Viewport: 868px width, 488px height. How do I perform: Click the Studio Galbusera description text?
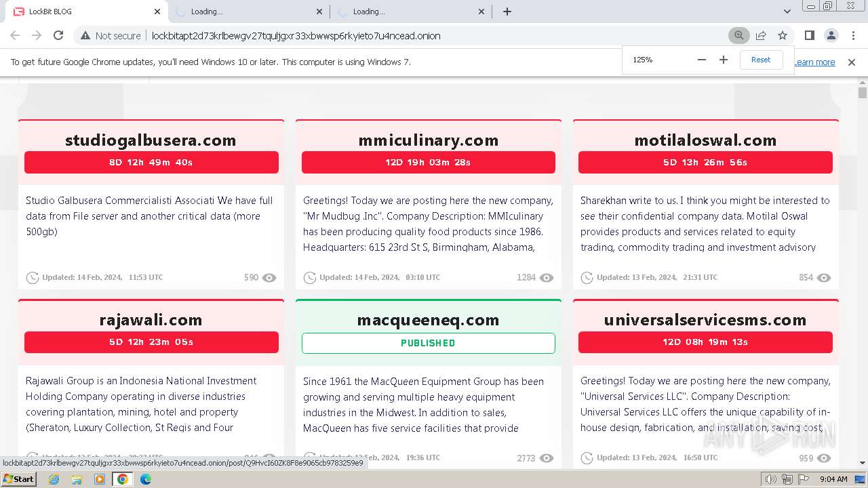coord(150,216)
